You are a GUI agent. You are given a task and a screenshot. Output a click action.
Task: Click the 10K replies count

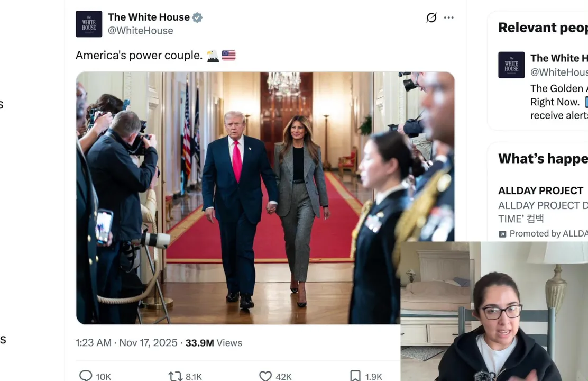pyautogui.click(x=104, y=376)
